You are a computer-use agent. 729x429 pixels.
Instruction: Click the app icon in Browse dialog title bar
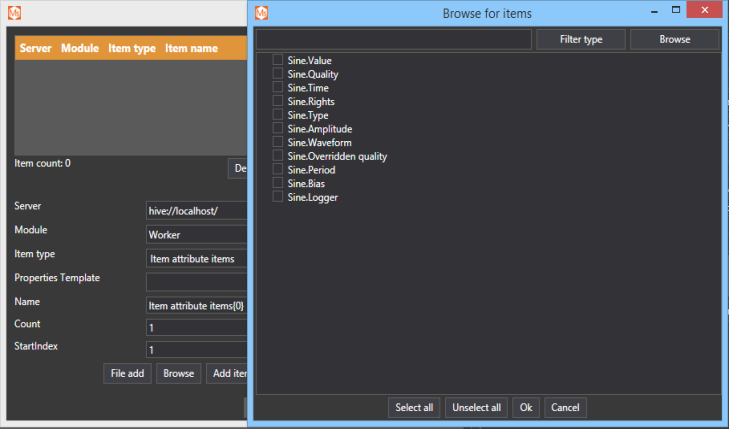click(261, 13)
